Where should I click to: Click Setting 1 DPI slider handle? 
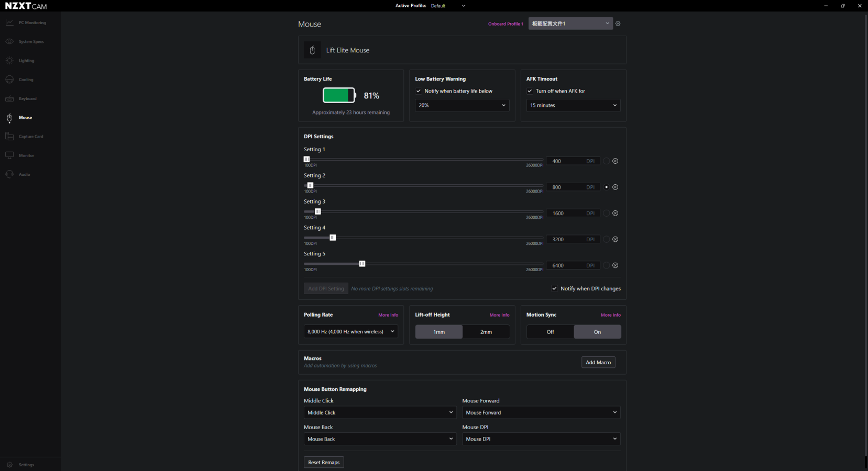pyautogui.click(x=306, y=159)
